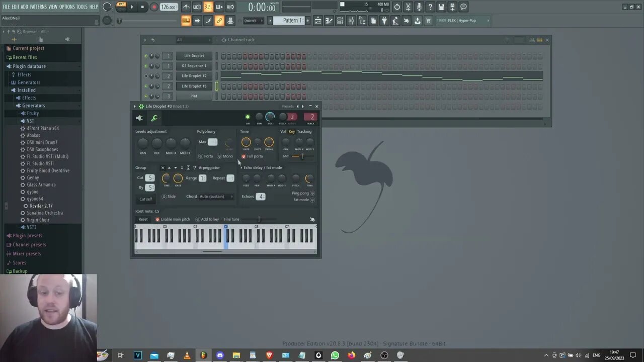The width and height of the screenshot is (644, 362).
Task: Select the Life Droplet #2 channel button
Action: pos(194,76)
